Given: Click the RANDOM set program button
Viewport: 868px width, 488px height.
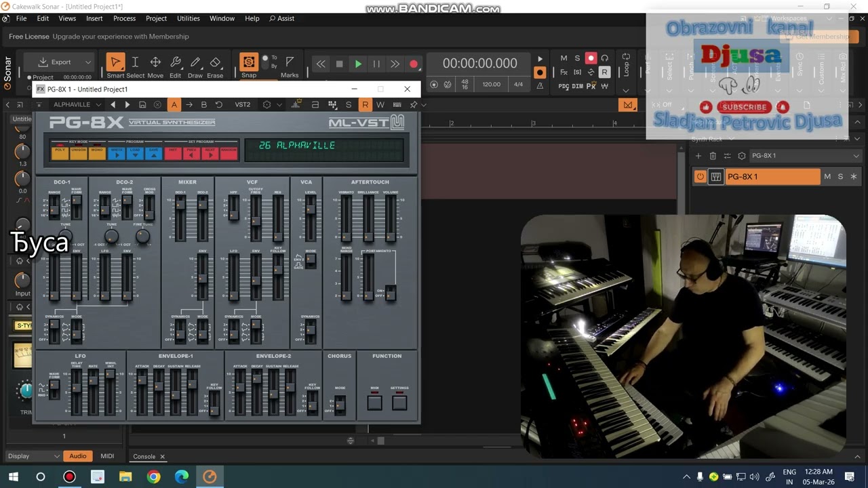Looking at the screenshot, I should pyautogui.click(x=229, y=153).
